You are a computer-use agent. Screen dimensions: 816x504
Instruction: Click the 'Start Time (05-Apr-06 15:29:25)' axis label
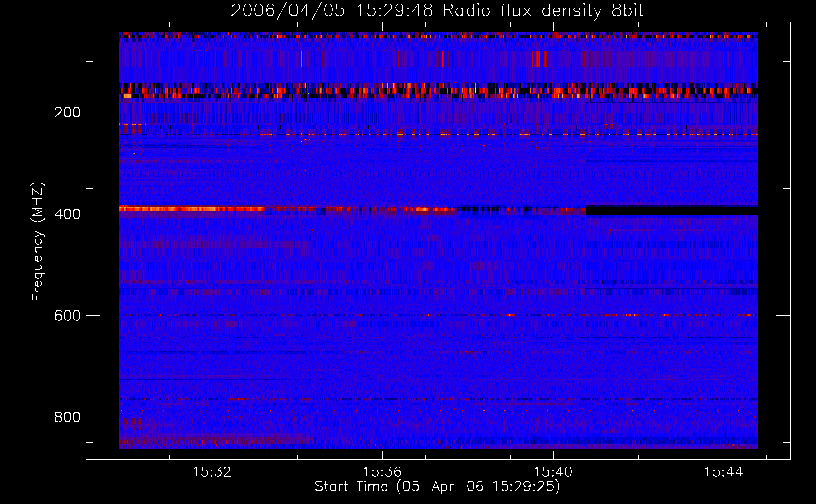(437, 486)
